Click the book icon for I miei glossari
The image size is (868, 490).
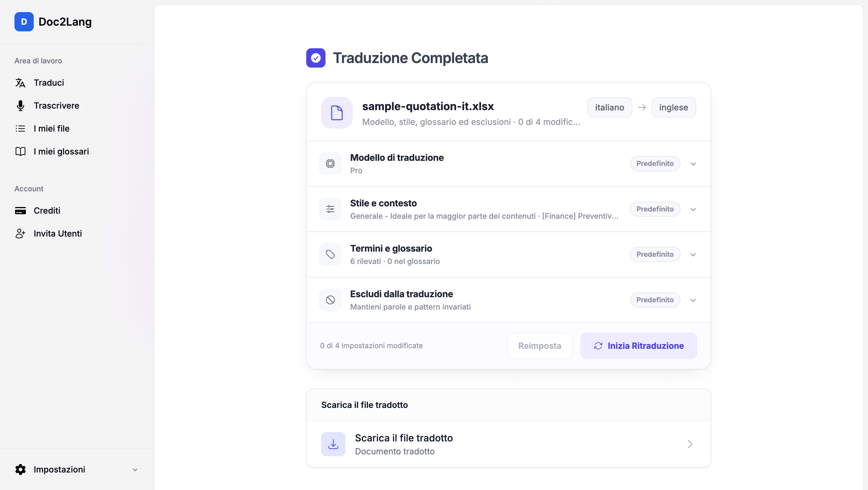click(20, 151)
